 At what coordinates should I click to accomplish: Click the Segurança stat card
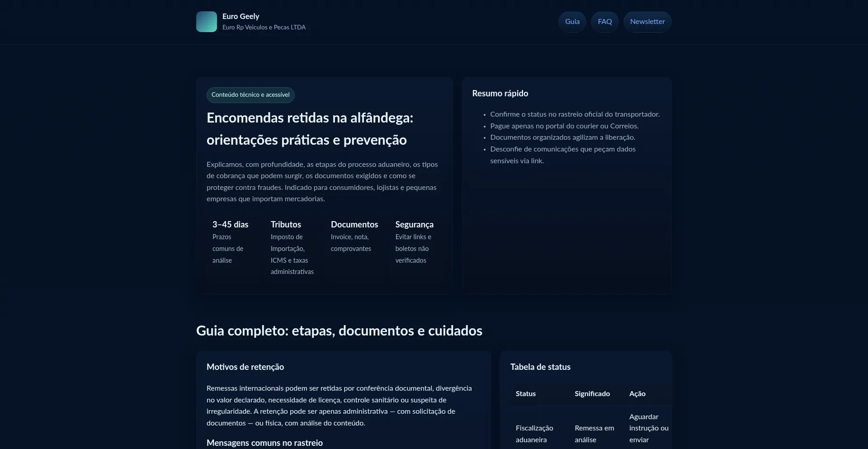tap(414, 242)
